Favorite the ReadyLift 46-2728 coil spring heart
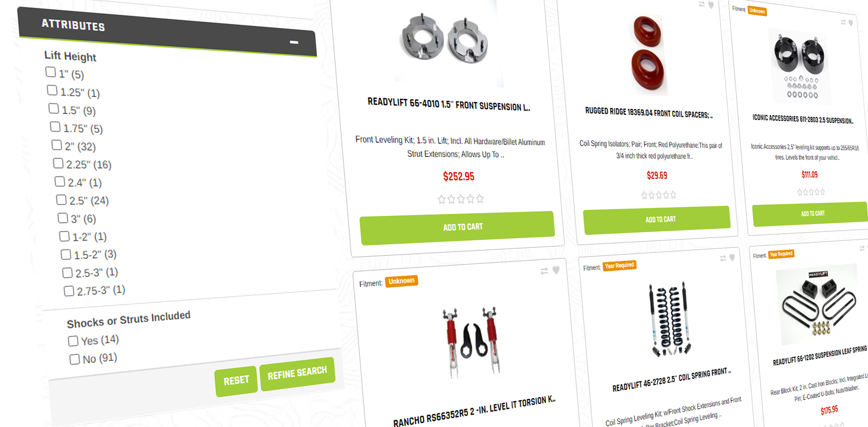This screenshot has width=868, height=427. tap(732, 257)
